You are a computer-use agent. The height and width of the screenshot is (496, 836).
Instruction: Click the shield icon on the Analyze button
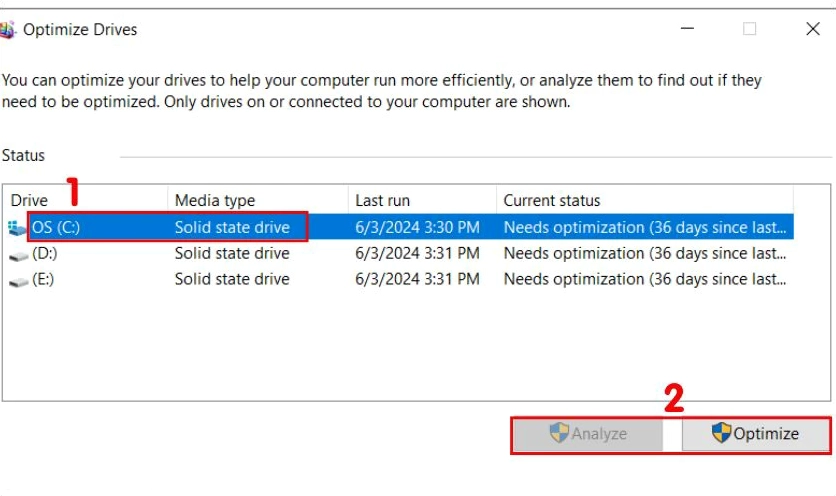(560, 433)
